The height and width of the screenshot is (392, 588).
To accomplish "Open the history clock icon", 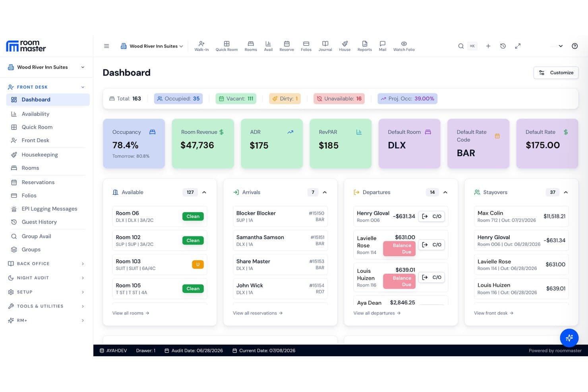I will point(503,46).
